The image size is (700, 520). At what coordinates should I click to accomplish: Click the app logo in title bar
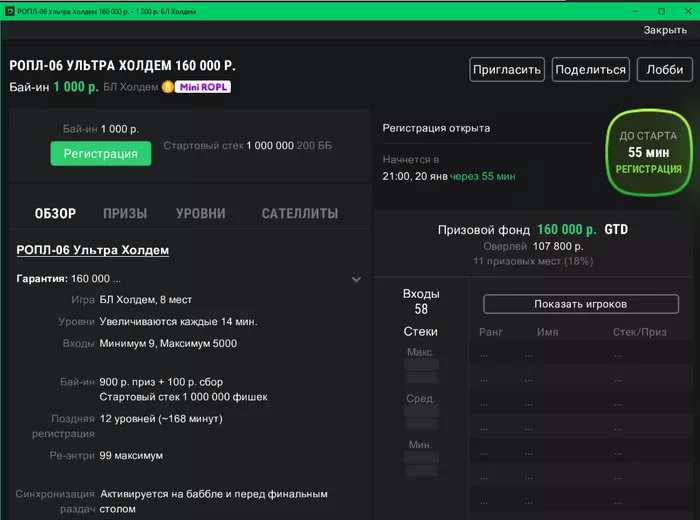pos(8,10)
